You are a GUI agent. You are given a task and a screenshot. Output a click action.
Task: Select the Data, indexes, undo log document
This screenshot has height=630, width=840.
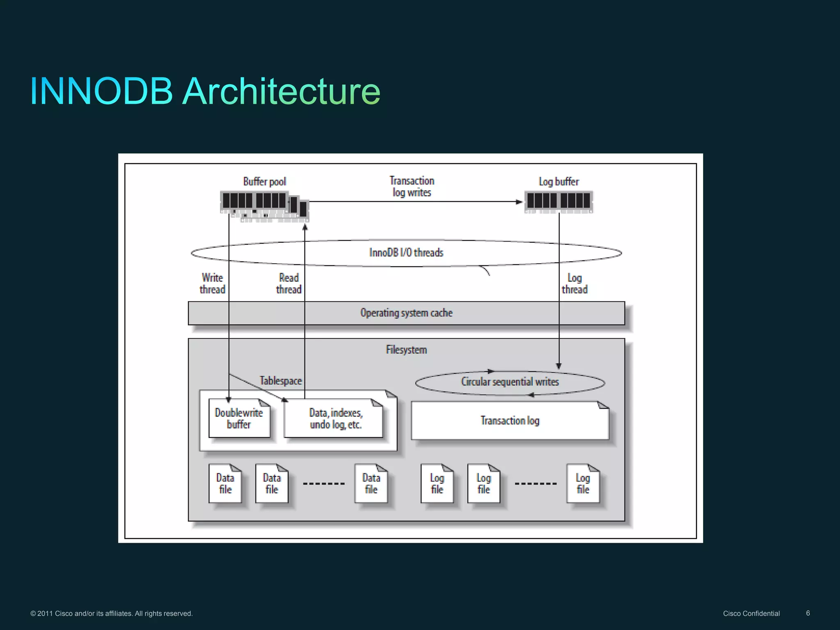334,419
